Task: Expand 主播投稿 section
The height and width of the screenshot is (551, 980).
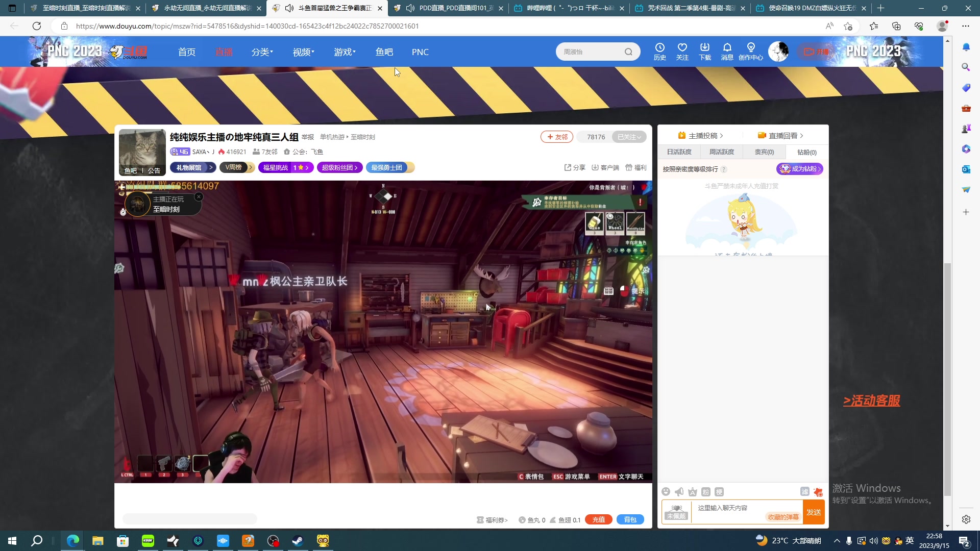Action: click(700, 136)
